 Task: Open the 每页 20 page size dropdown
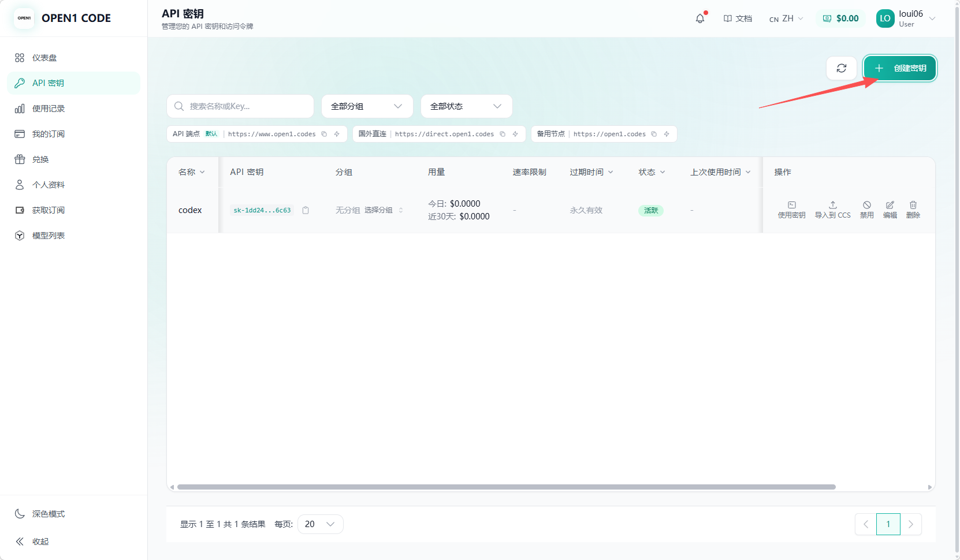(x=320, y=524)
